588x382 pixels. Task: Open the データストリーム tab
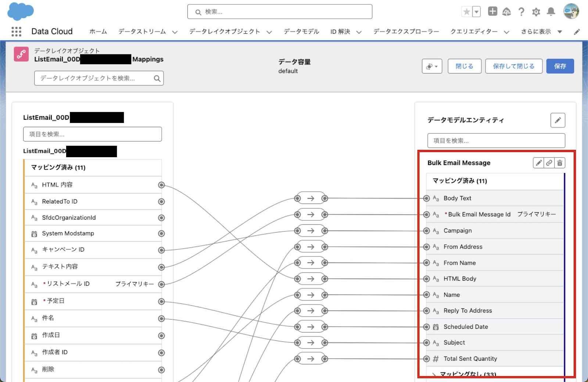[142, 32]
